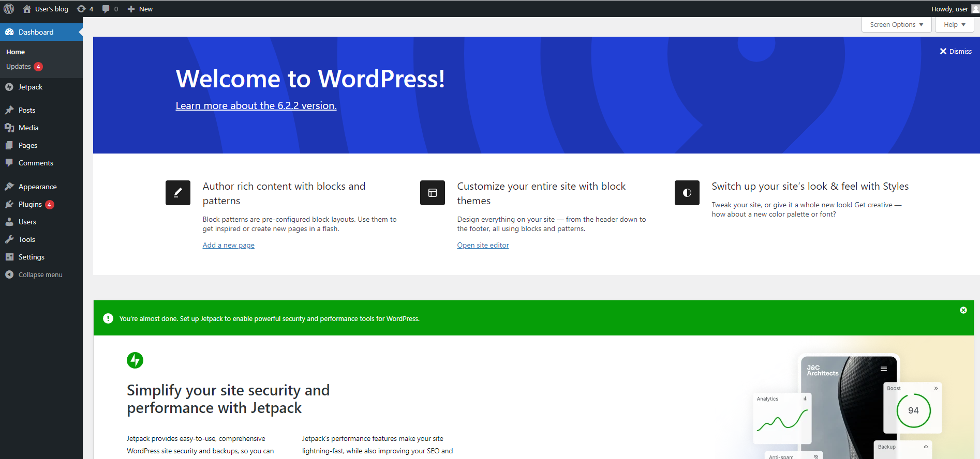Image resolution: width=980 pixels, height=459 pixels.
Task: Click the User's blog site name
Action: coord(52,9)
